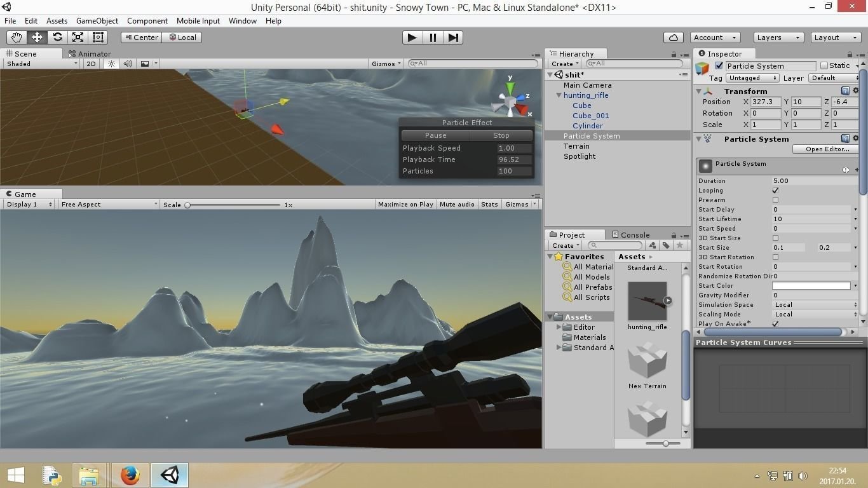Viewport: 868px width, 488px height.
Task: Open the Shaded draw mode dropdown
Action: tap(41, 64)
